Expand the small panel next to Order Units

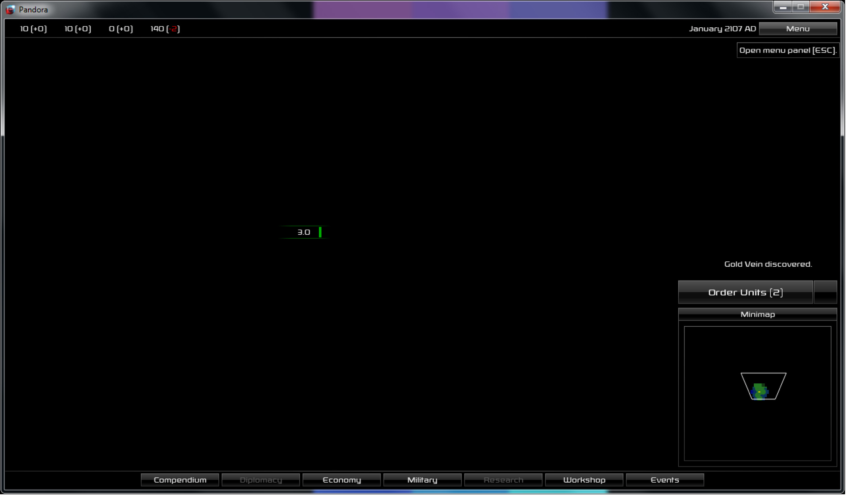825,292
